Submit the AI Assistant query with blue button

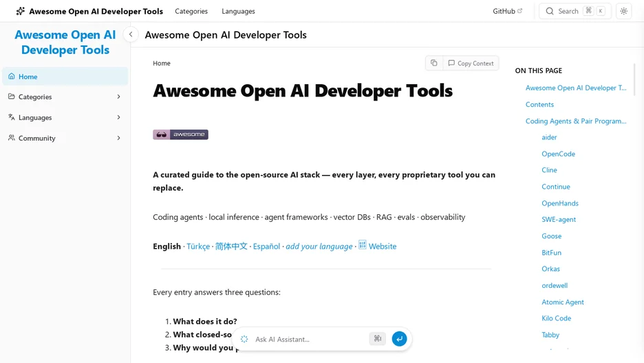[x=399, y=339]
